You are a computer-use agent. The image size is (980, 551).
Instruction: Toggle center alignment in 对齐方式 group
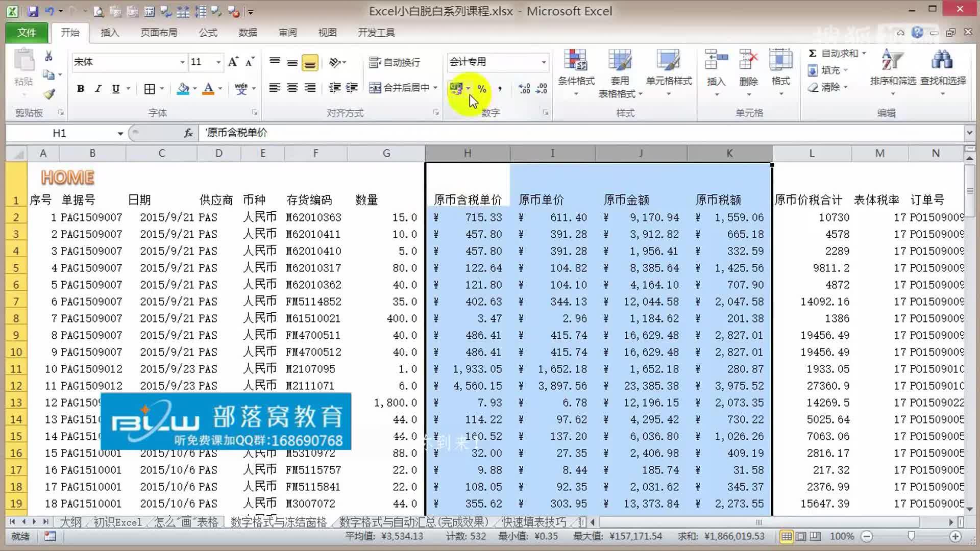(x=292, y=88)
